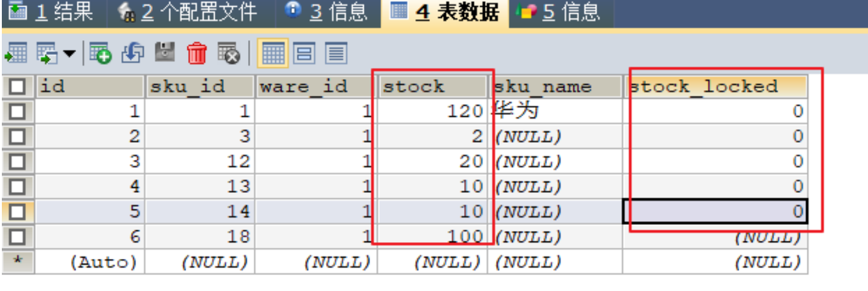Check the checkbox for row with id 2
This screenshot has width=868, height=291.
point(17,137)
